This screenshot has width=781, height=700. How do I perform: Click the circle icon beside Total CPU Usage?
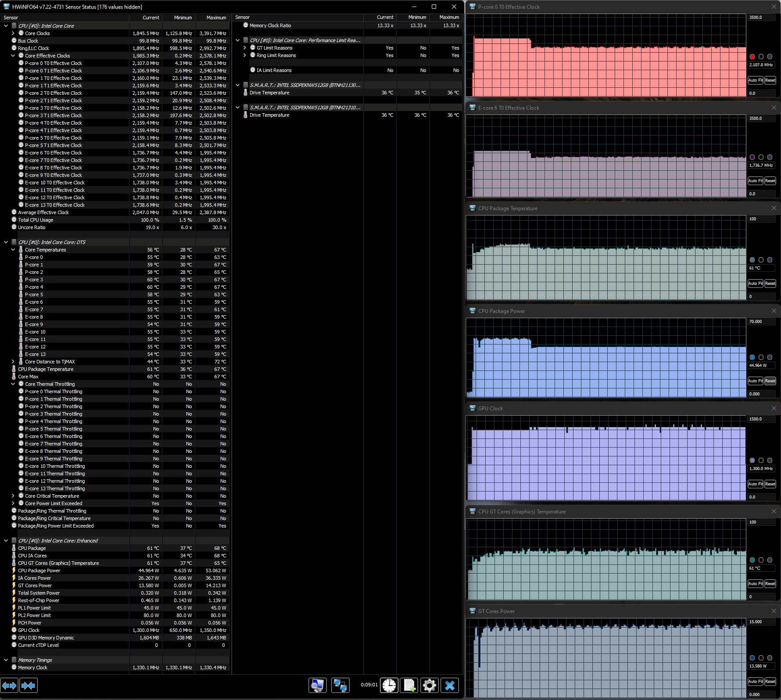(x=14, y=220)
